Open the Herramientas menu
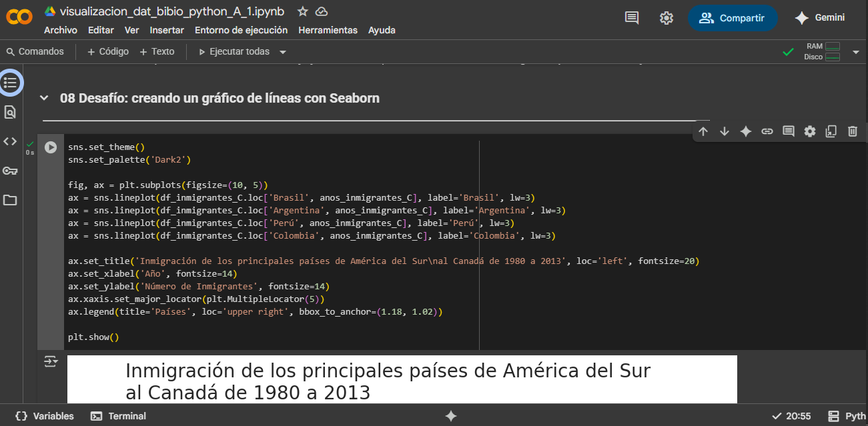 pyautogui.click(x=328, y=30)
